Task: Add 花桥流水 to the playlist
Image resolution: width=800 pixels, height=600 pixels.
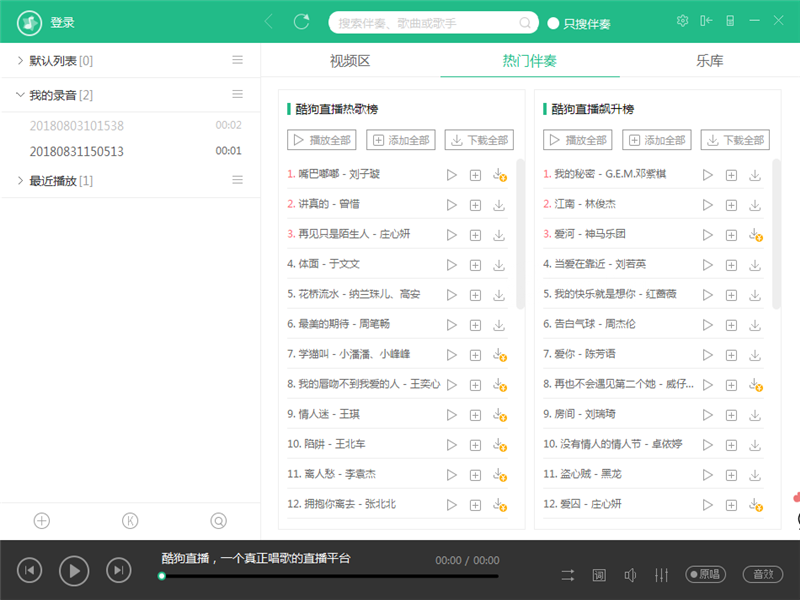Action: pyautogui.click(x=475, y=295)
